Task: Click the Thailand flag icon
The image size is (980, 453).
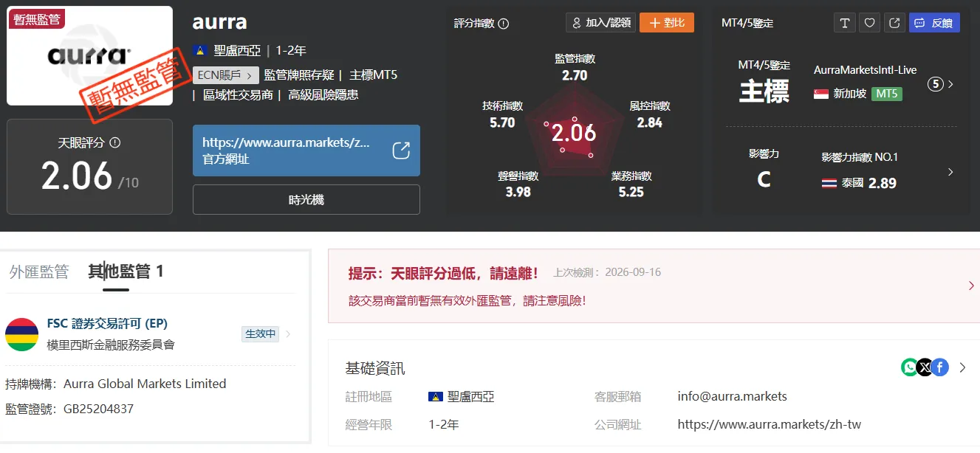Action: pos(829,183)
